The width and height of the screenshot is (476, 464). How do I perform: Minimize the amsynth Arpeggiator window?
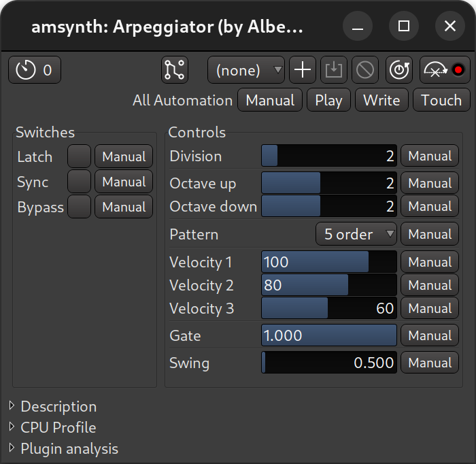[x=358, y=26]
